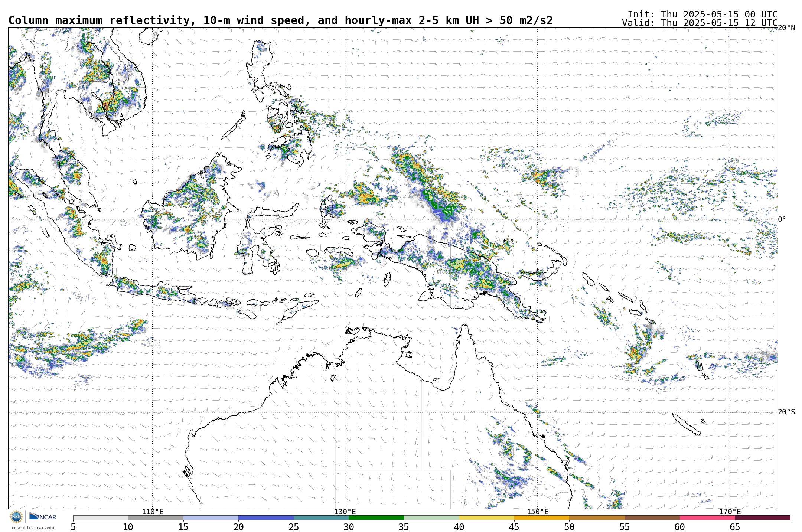This screenshot has width=802, height=532.
Task: Click the '20°S' latitude label
Action: [786, 412]
